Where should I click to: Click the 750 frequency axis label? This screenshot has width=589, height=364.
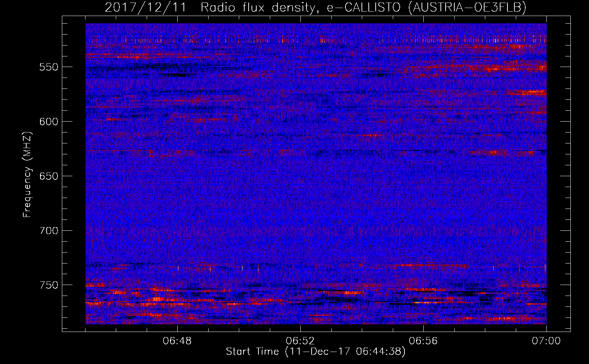coord(48,285)
